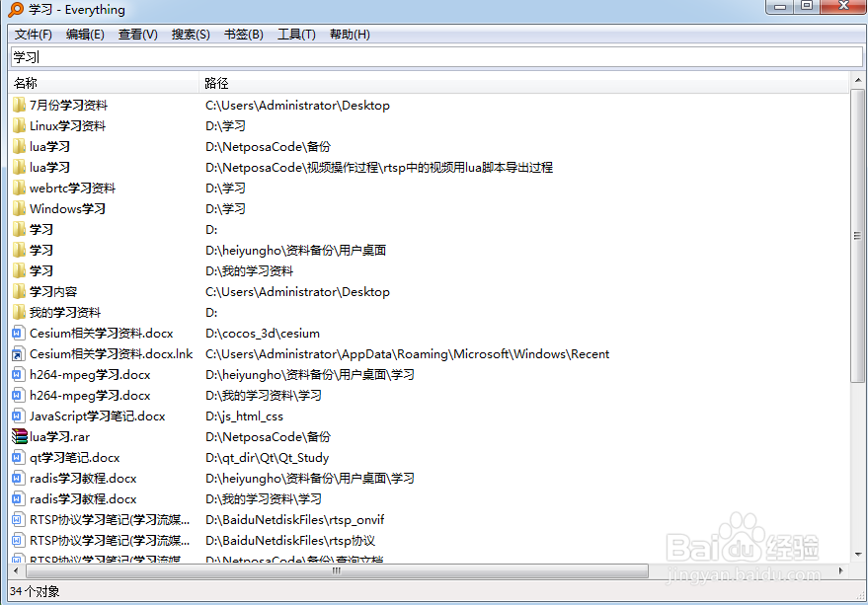Open the 编辑(E) menu

coord(85,35)
